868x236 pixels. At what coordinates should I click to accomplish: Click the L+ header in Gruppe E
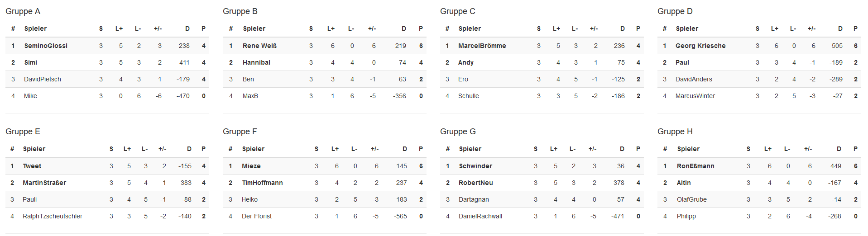coord(127,149)
